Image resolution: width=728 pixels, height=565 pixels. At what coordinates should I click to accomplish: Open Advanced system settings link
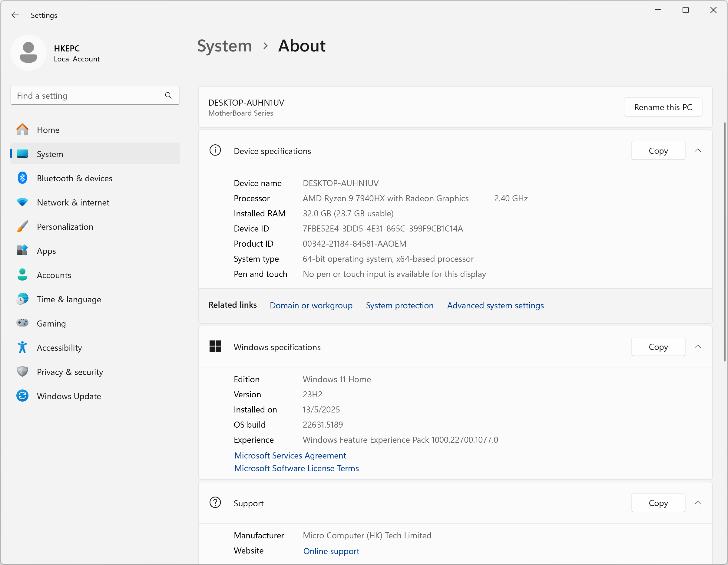(x=495, y=305)
